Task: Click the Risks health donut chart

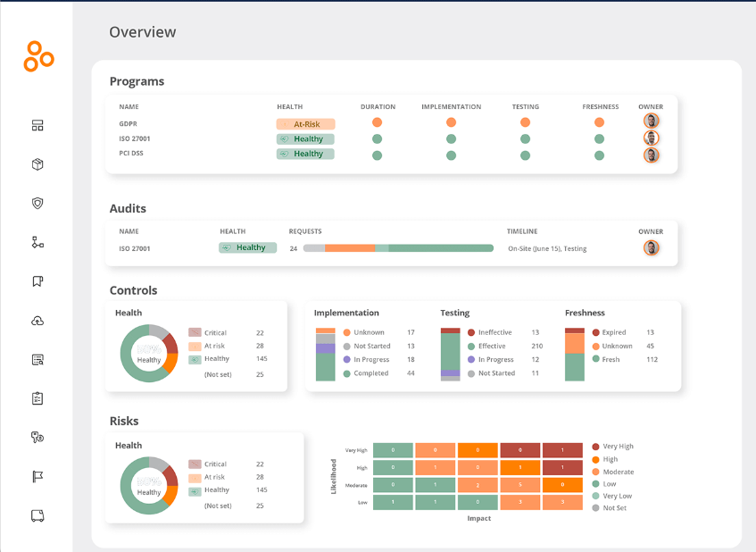Action: coord(149,485)
